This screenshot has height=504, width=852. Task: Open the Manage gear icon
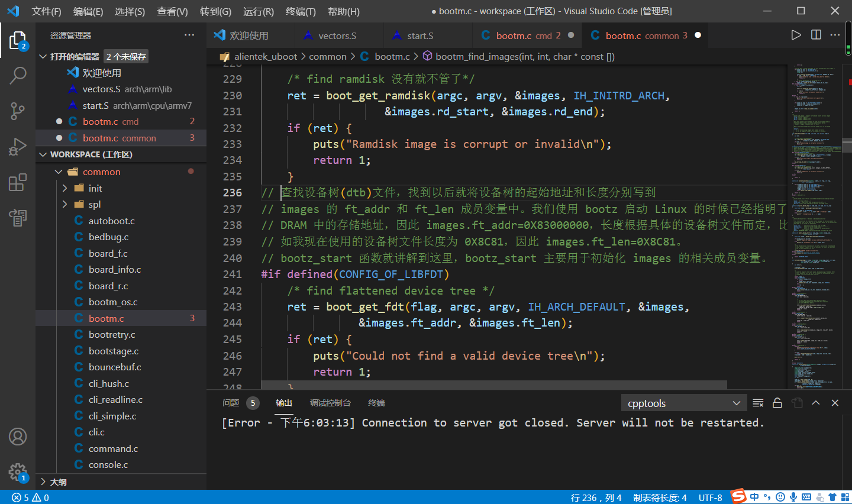tap(18, 472)
